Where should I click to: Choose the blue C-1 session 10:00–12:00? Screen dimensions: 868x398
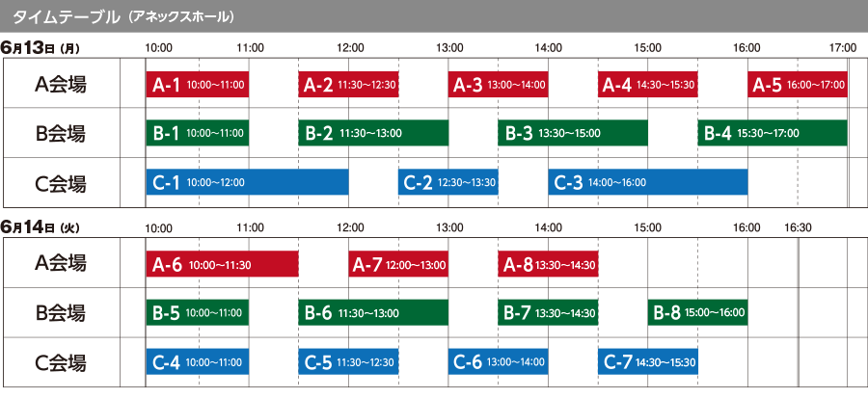pos(247,181)
